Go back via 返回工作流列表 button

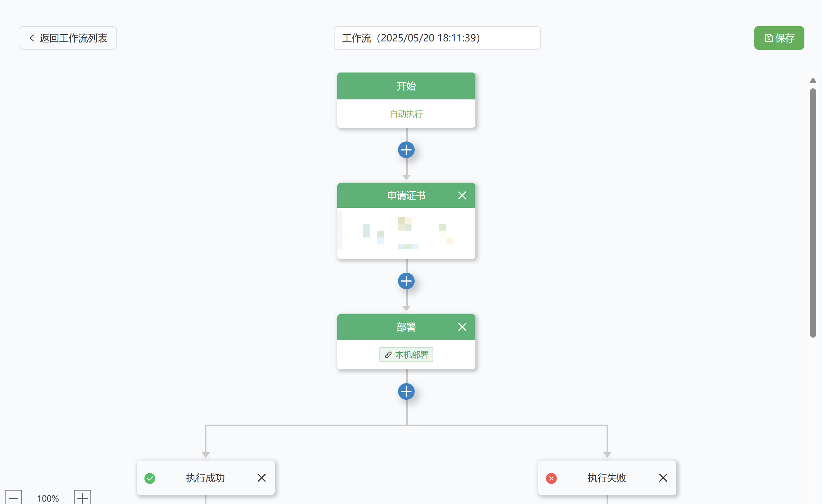click(x=68, y=38)
